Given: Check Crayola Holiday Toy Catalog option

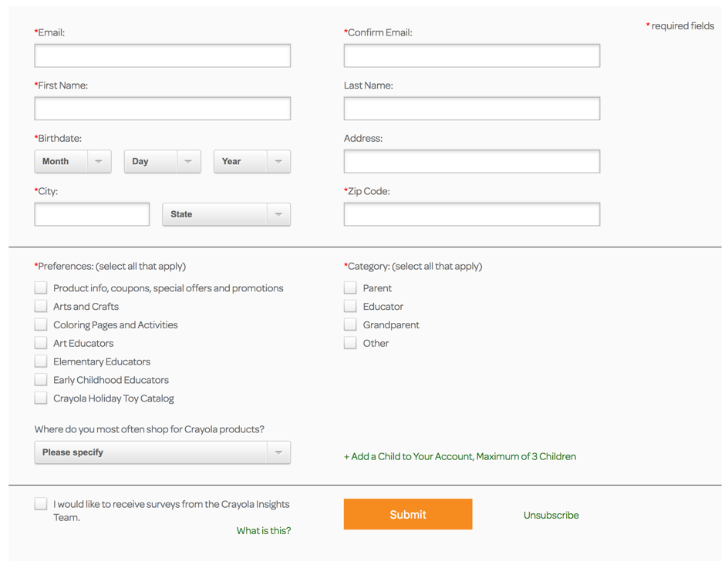Looking at the screenshot, I should click(x=41, y=398).
